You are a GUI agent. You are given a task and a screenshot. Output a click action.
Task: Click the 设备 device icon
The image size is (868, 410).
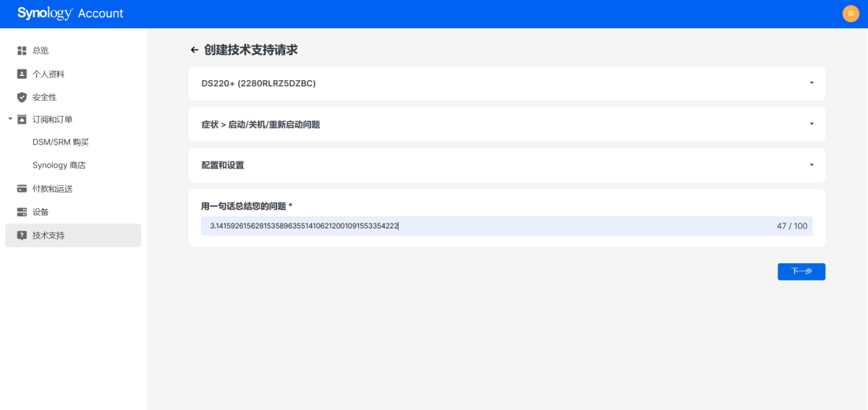22,212
